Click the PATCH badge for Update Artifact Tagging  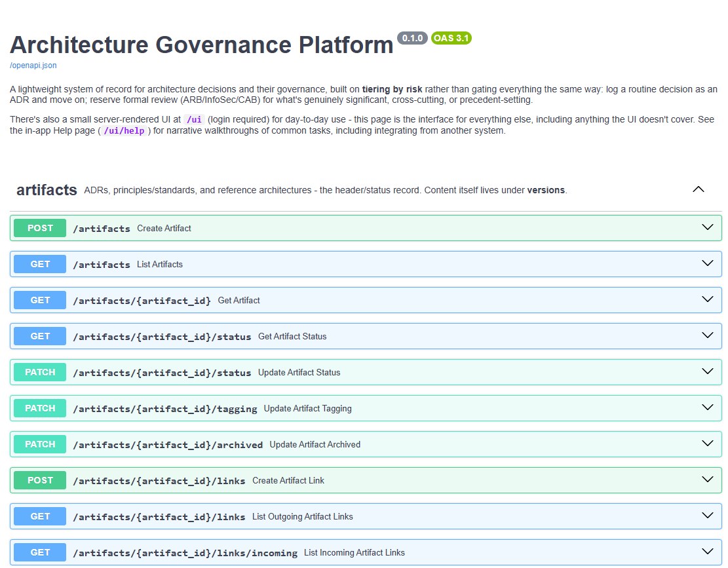click(40, 408)
